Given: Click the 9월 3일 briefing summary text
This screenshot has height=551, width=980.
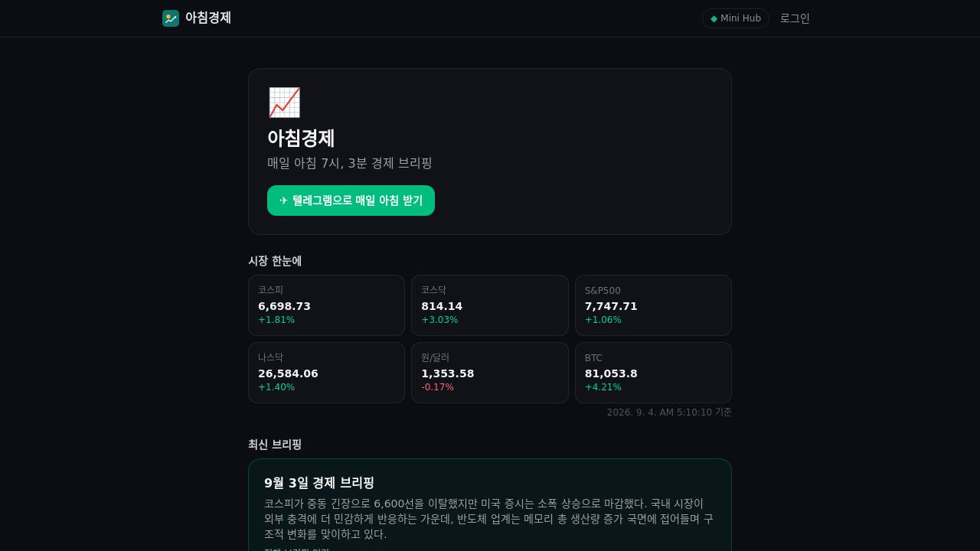Looking at the screenshot, I should click(490, 519).
